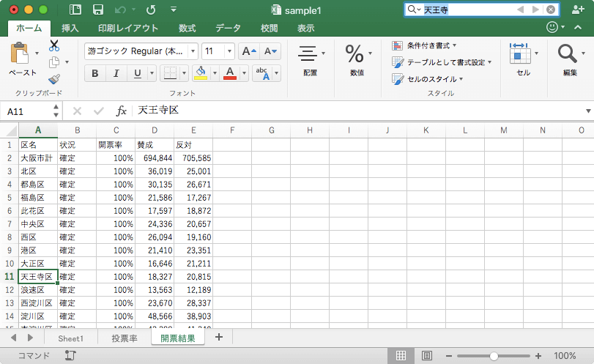Share the workbook with the add-person icon
The height and width of the screenshot is (364, 594).
click(x=578, y=10)
